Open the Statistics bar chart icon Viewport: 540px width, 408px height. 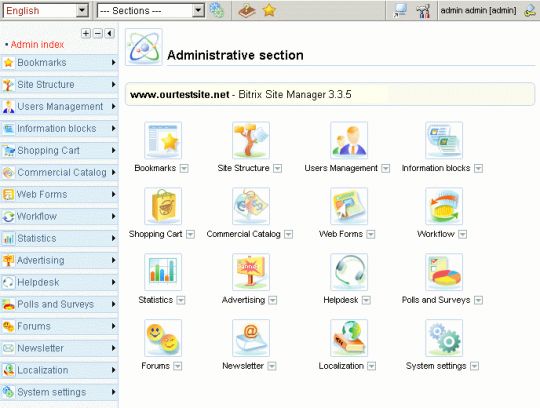(x=163, y=272)
